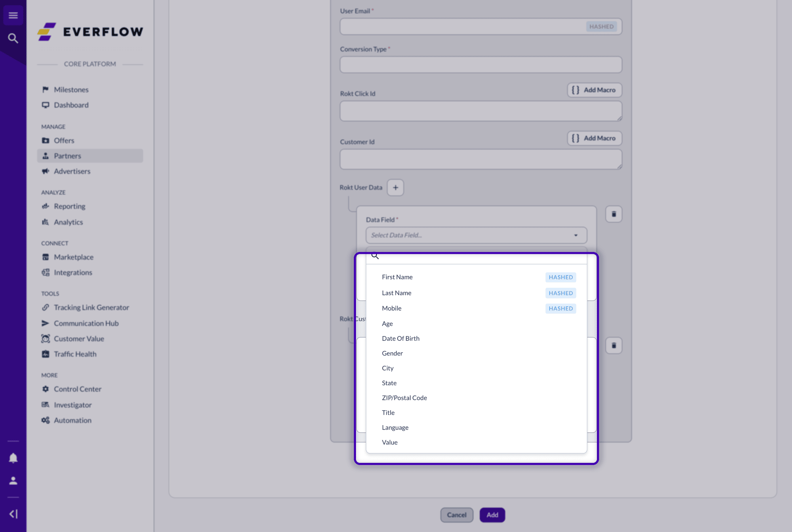Click the sidebar search magnifier icon
This screenshot has width=792, height=532.
(13, 38)
